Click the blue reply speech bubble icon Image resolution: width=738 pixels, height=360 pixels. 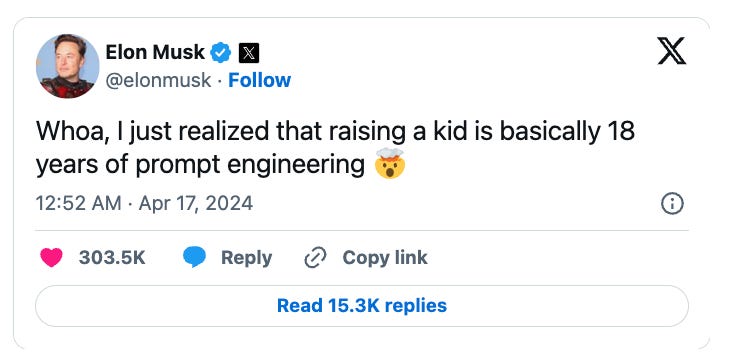click(x=194, y=257)
